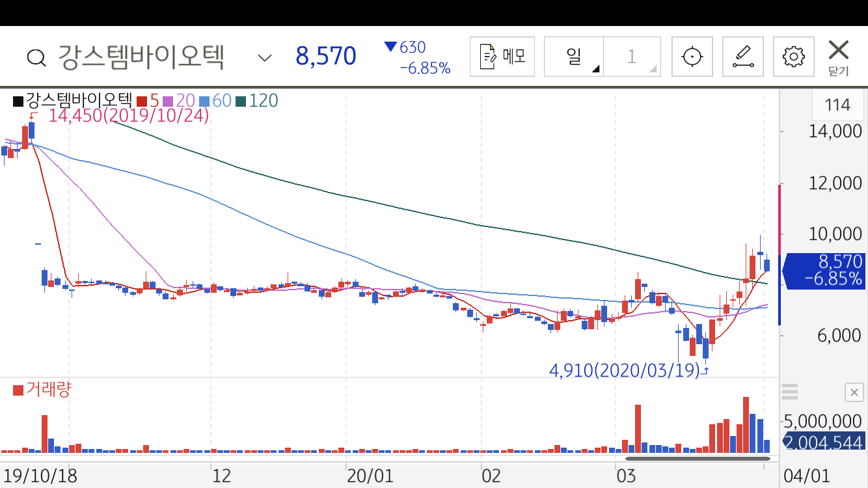Enable the crosshair target tool
This screenshot has width=868, height=488.
692,57
